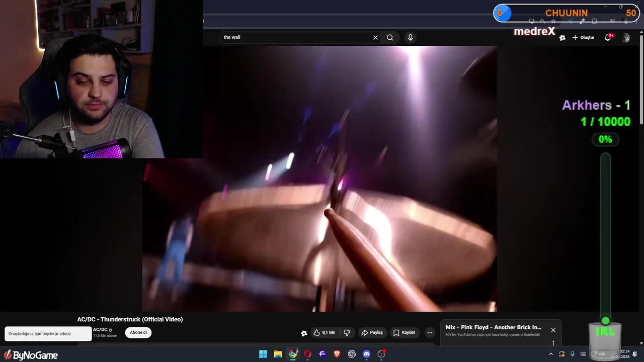644x362 pixels.
Task: Open the AC/DC channel name link
Action: click(100, 330)
